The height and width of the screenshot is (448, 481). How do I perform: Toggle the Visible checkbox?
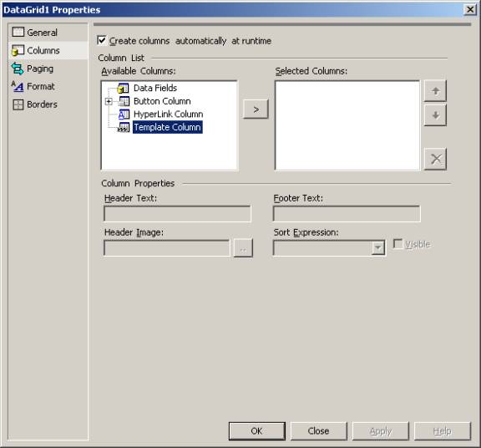pyautogui.click(x=397, y=244)
